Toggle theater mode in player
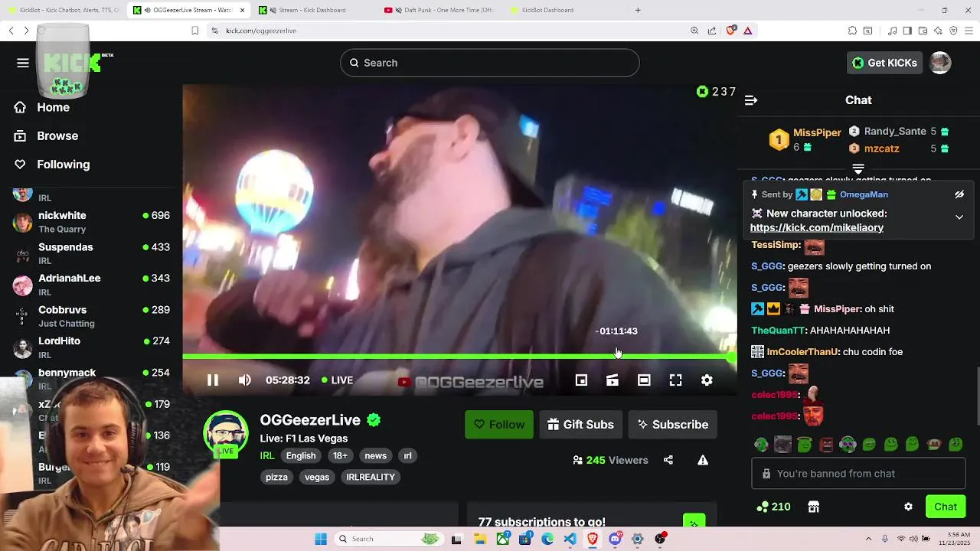 point(644,380)
